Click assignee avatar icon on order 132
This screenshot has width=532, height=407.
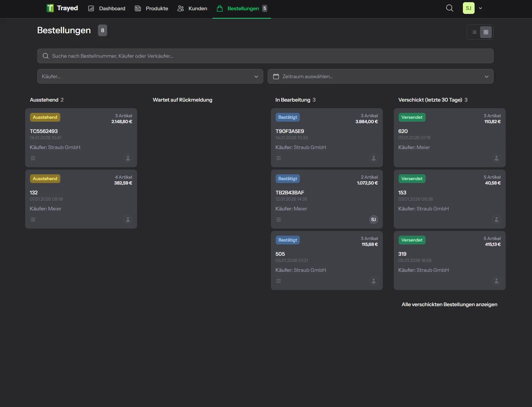click(128, 220)
